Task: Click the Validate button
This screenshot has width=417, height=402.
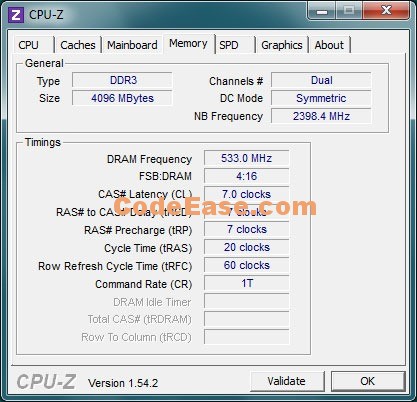Action: [287, 381]
